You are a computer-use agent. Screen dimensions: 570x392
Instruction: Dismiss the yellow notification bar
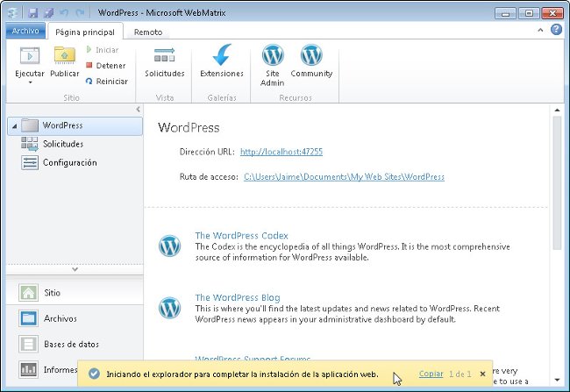coord(483,374)
